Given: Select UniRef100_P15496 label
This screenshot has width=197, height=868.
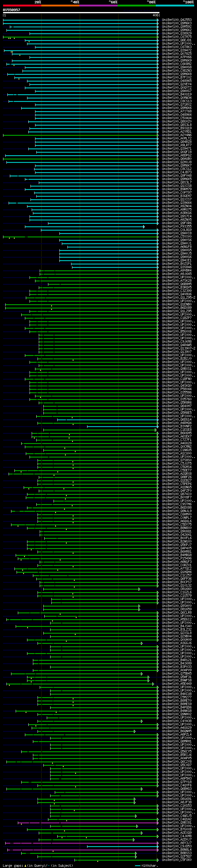Looking at the screenshot, I should pyautogui.click(x=177, y=559).
